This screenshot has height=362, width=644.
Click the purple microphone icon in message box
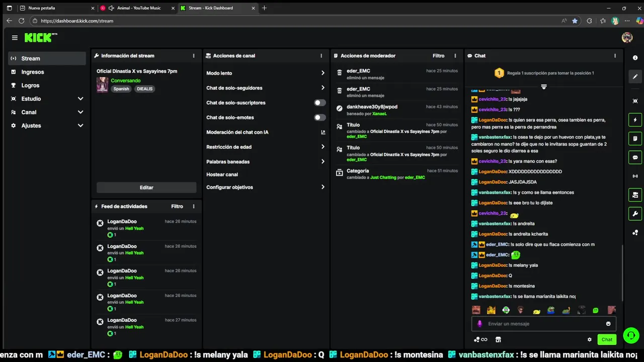479,324
